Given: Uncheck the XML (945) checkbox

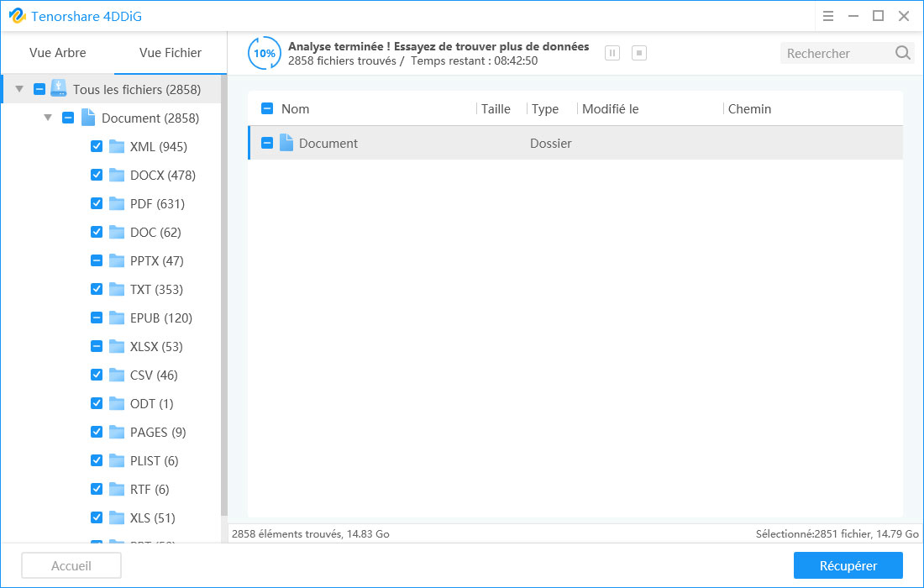Looking at the screenshot, I should pos(97,146).
